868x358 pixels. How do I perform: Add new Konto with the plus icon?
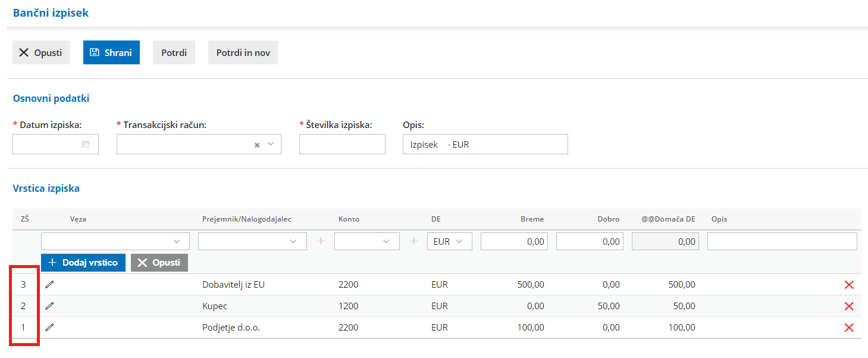point(414,241)
